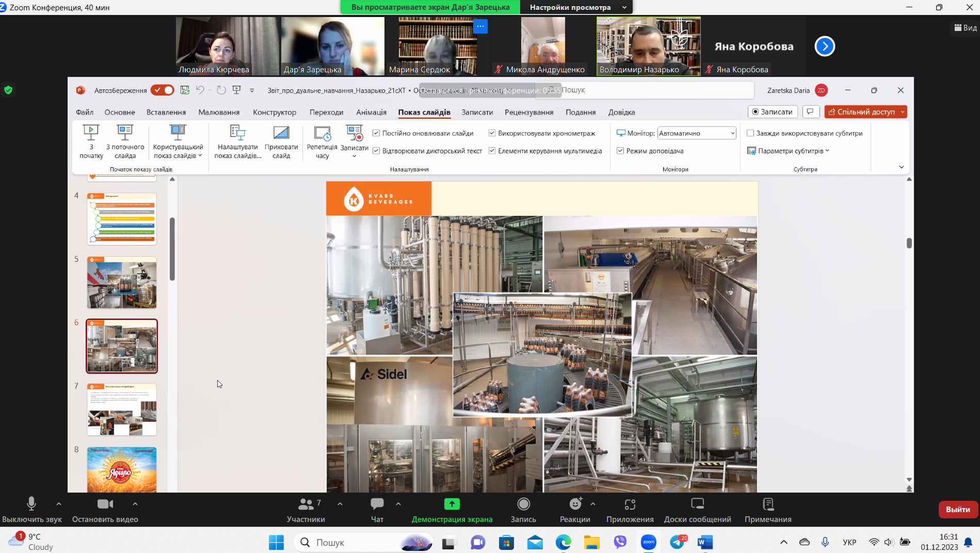
Task: Toggle the AutoSave switch
Action: click(x=162, y=90)
